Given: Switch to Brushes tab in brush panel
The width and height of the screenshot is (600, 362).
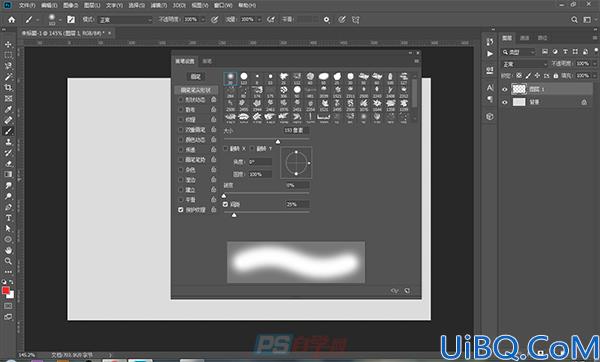Looking at the screenshot, I should (x=207, y=61).
